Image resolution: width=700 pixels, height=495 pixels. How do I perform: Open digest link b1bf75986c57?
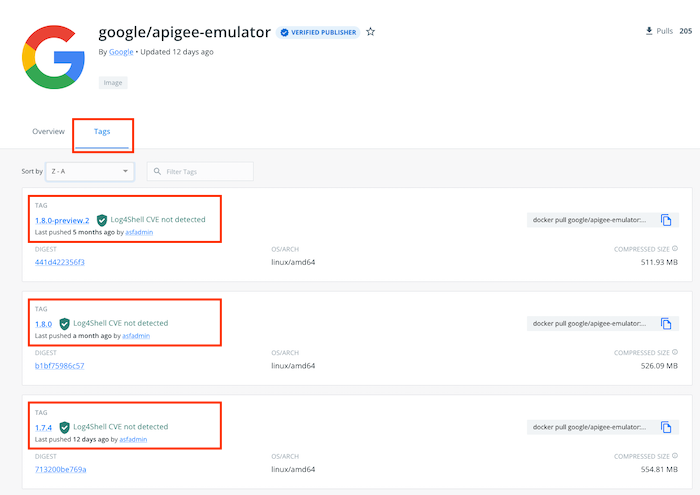[59, 366]
